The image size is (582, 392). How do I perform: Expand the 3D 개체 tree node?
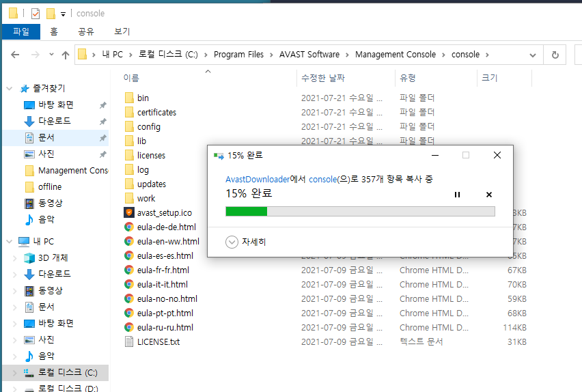[x=15, y=258]
